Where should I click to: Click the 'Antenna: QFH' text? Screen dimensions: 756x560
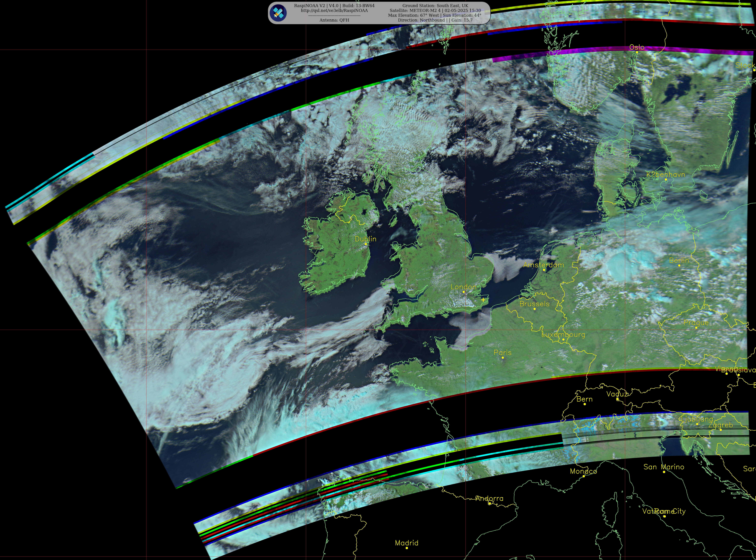(334, 20)
